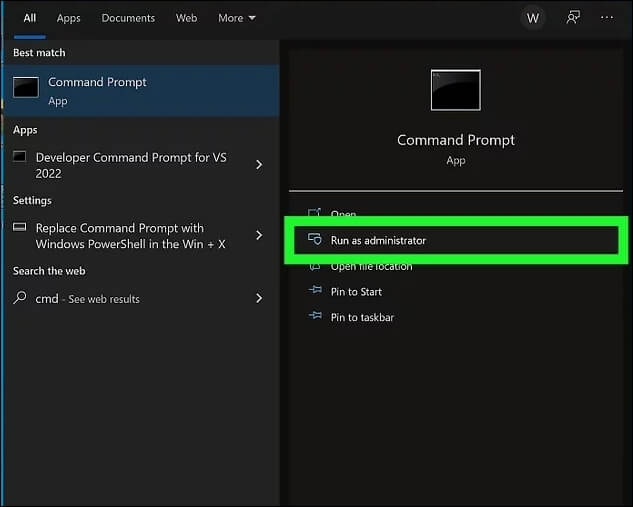The width and height of the screenshot is (633, 507).
Task: Expand the Replace Command Prompt setting arrow
Action: (x=259, y=235)
